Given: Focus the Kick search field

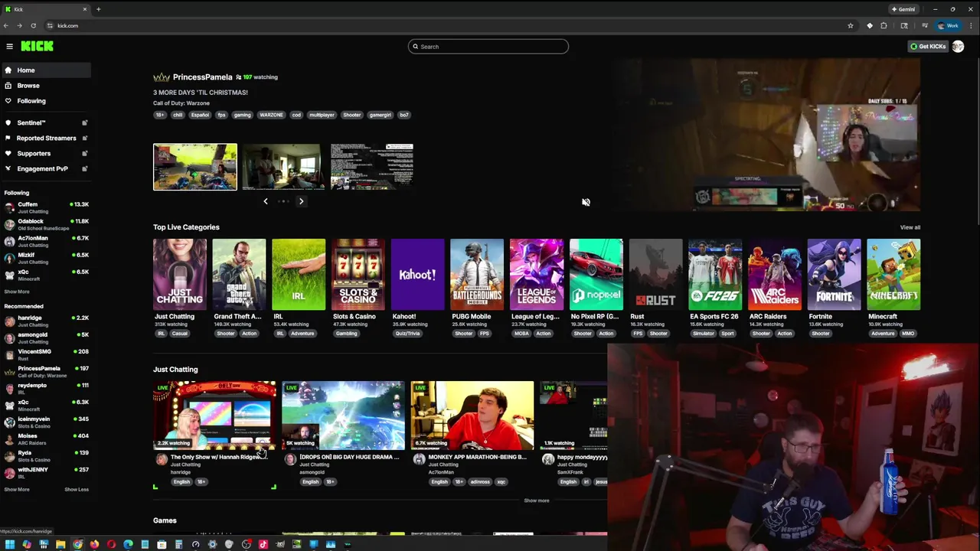Looking at the screenshot, I should pyautogui.click(x=488, y=47).
